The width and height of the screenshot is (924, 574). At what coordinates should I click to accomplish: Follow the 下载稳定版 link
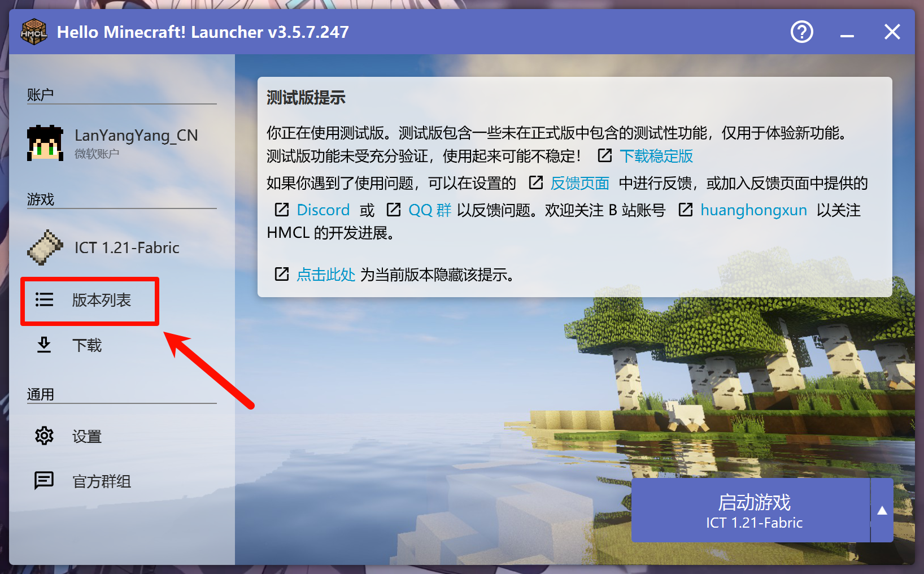pyautogui.click(x=656, y=156)
